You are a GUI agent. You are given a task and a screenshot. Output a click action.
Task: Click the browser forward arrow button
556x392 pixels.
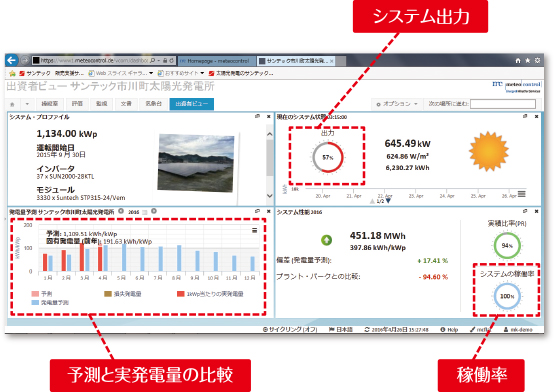(x=24, y=61)
